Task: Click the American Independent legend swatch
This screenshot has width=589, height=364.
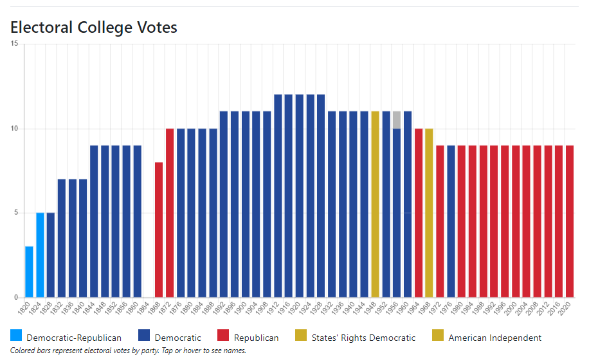Action: [438, 335]
